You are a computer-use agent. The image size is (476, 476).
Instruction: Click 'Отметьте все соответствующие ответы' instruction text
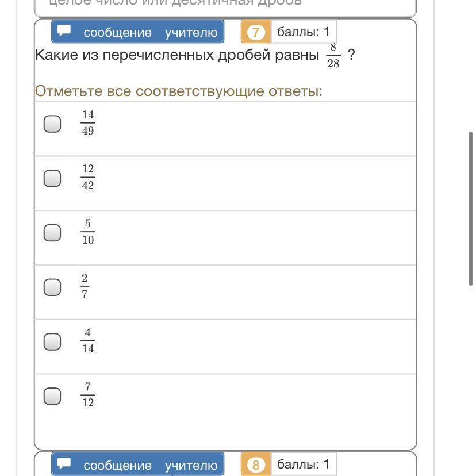(x=179, y=91)
